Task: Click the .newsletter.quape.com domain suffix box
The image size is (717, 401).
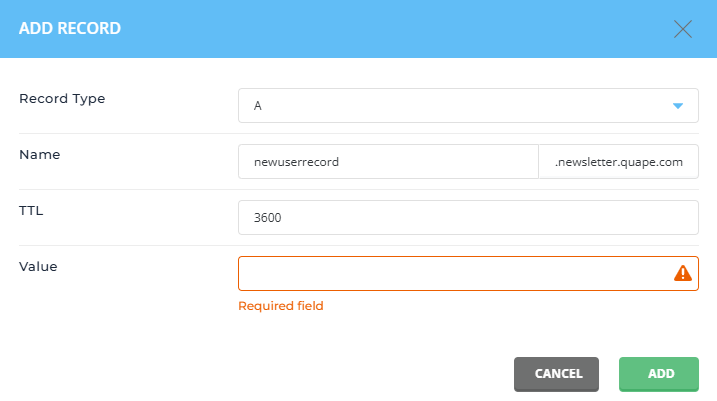Action: [619, 162]
